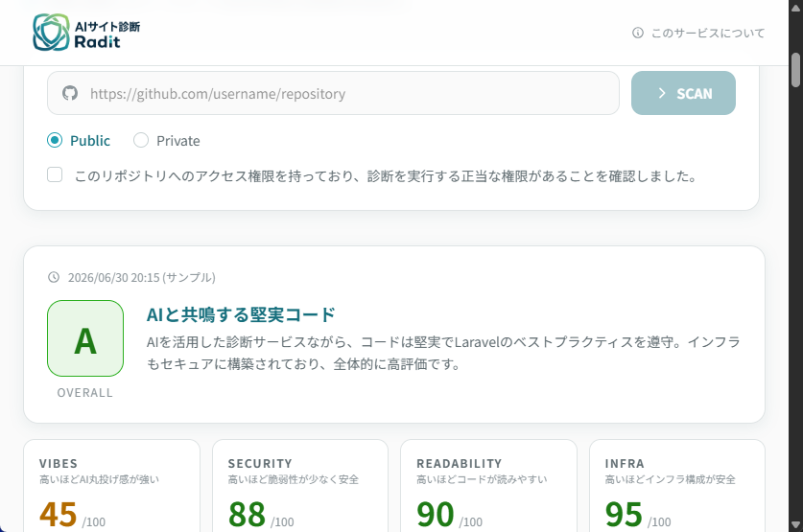Viewport: 803px width, 532px height.
Task: Click the SECURITY score card title
Action: (260, 463)
